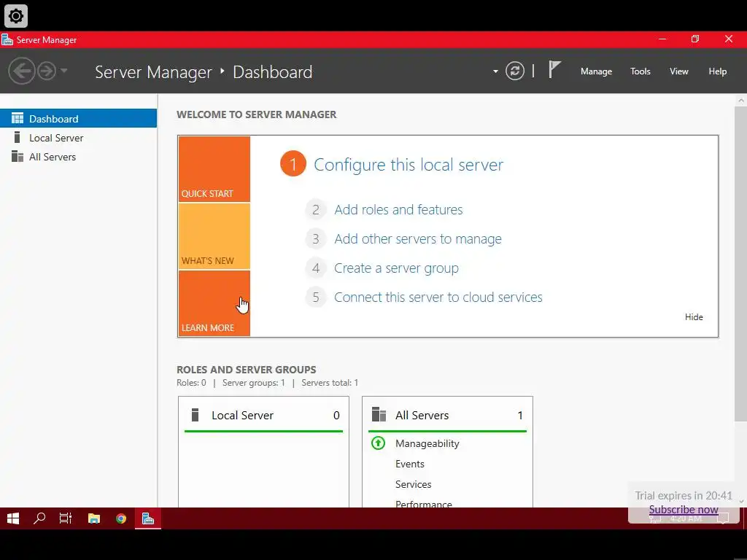Image resolution: width=747 pixels, height=560 pixels.
Task: Click Connect this server to cloud services
Action: (438, 297)
